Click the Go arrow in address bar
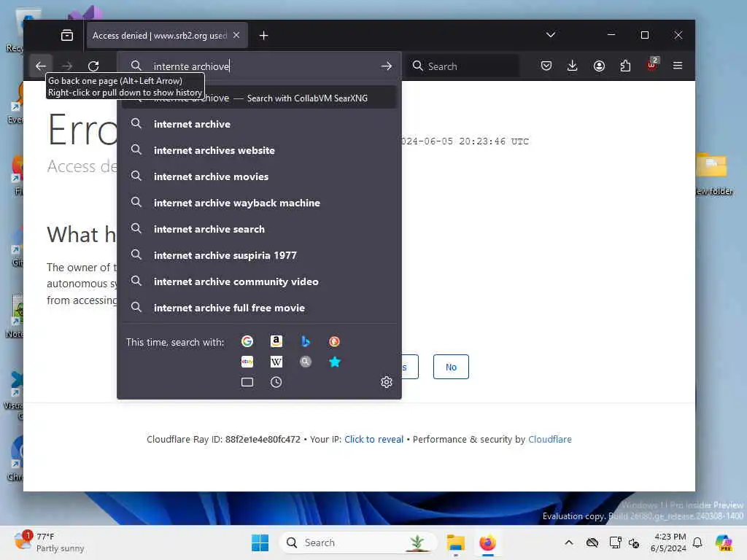The image size is (747, 560). coord(387,66)
